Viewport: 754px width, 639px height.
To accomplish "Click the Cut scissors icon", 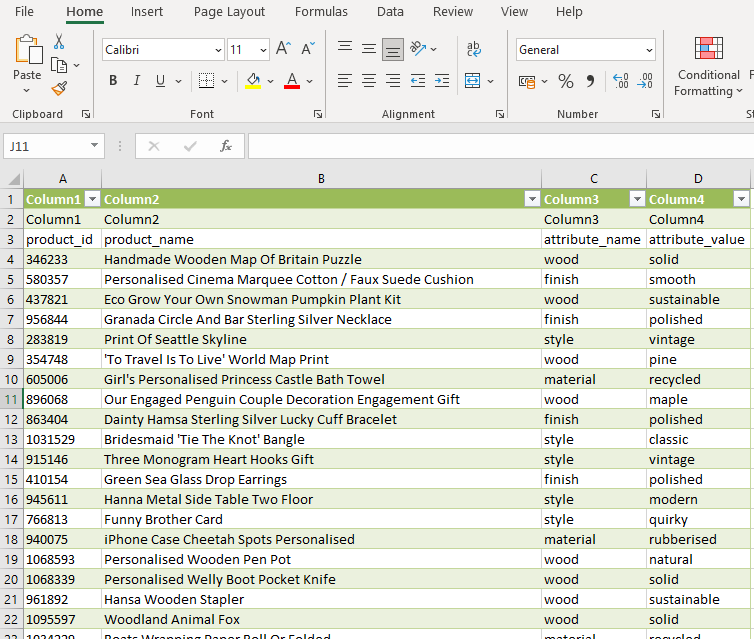I will click(59, 42).
